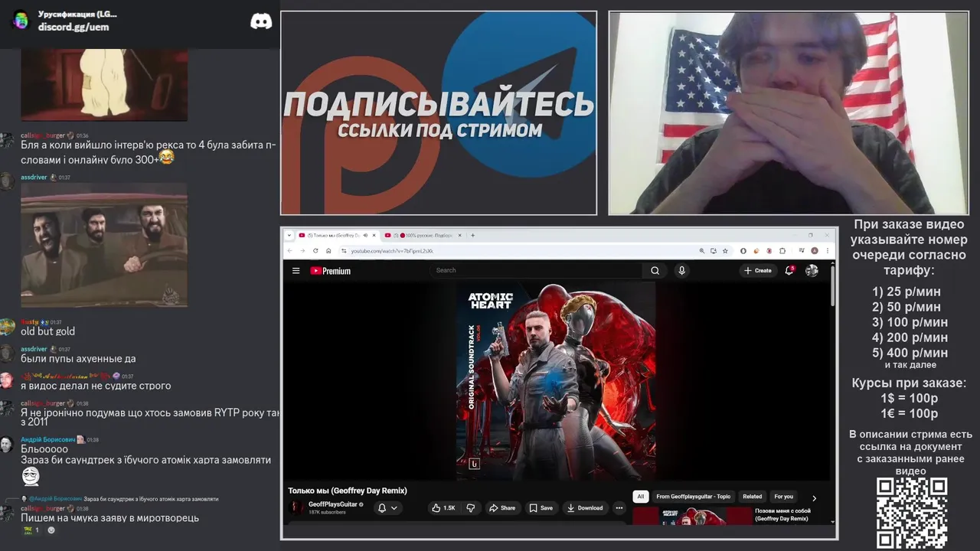The height and width of the screenshot is (551, 980).
Task: Open the GeoffPlaysGuitar channel avatar
Action: coord(296,507)
